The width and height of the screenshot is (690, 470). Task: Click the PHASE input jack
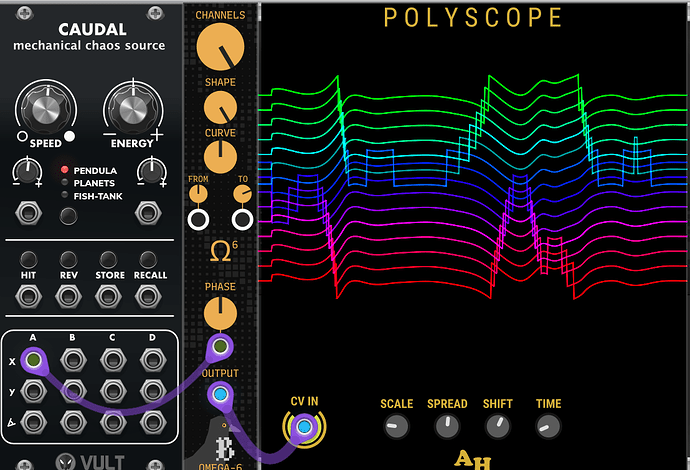pos(220,346)
